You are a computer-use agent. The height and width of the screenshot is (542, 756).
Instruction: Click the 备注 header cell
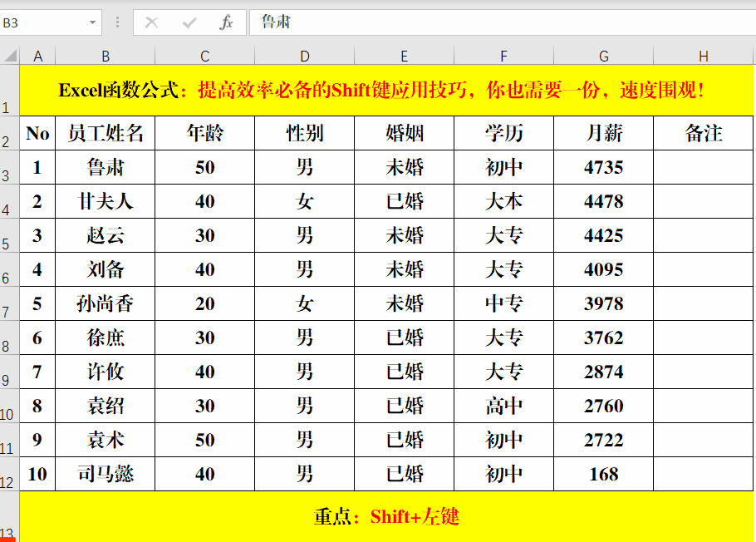click(704, 133)
